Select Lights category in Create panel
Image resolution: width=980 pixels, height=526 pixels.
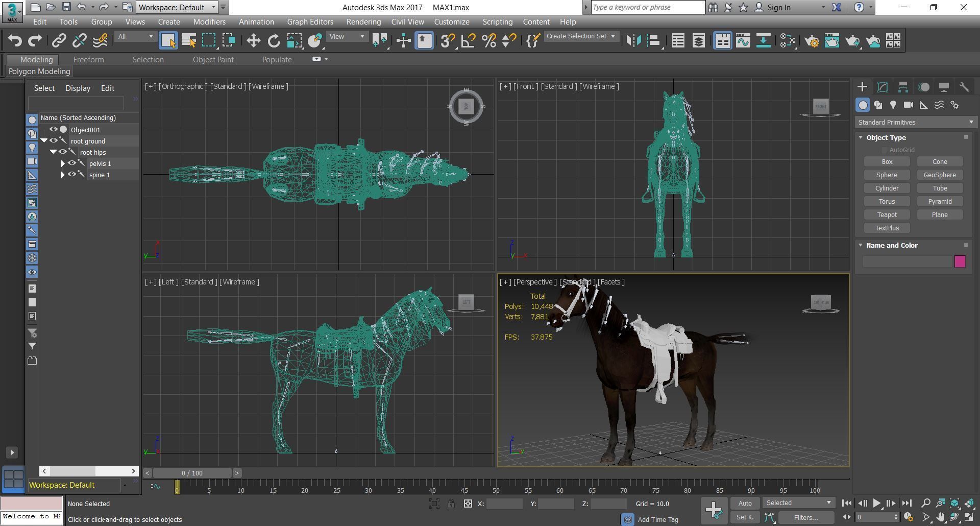coord(893,105)
